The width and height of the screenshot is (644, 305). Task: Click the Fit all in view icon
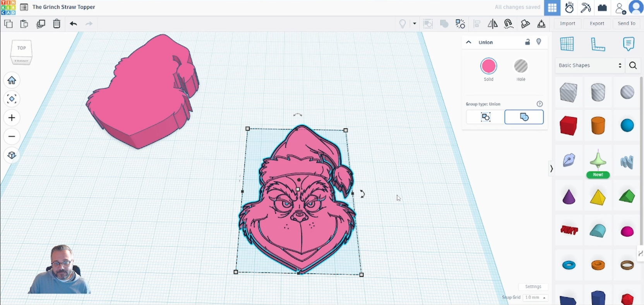click(x=12, y=99)
